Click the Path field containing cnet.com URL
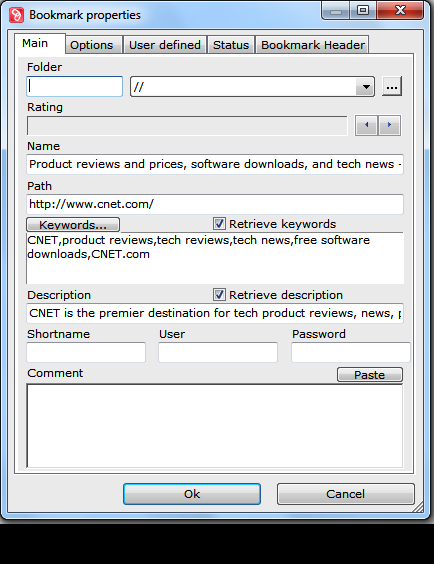This screenshot has width=434, height=564. (x=215, y=204)
